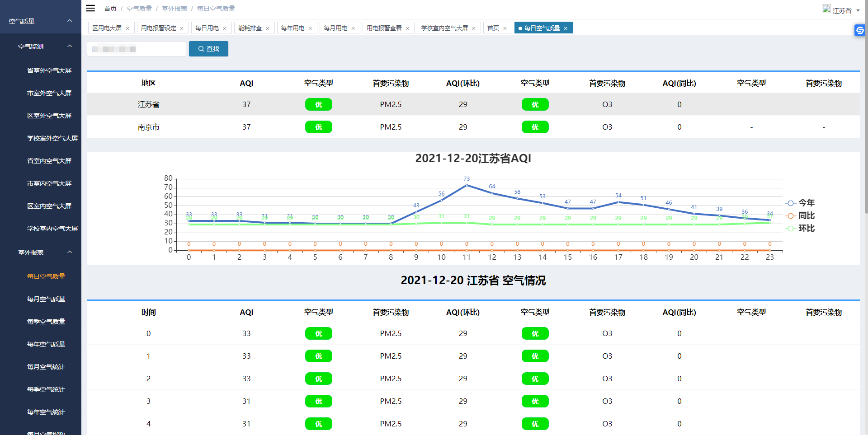Switch to the 每月用电 tab

pyautogui.click(x=335, y=28)
